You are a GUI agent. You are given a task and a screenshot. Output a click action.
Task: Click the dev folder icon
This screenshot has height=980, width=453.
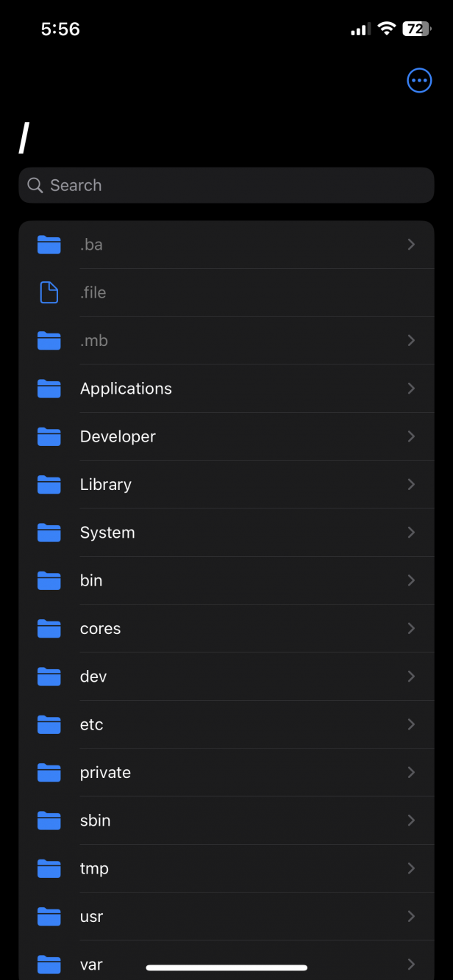[49, 677]
